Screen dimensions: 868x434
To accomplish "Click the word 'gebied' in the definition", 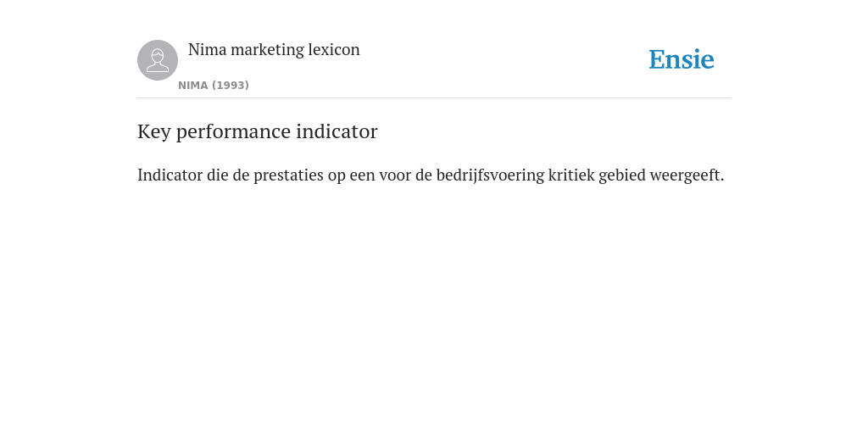I will coord(622,175).
